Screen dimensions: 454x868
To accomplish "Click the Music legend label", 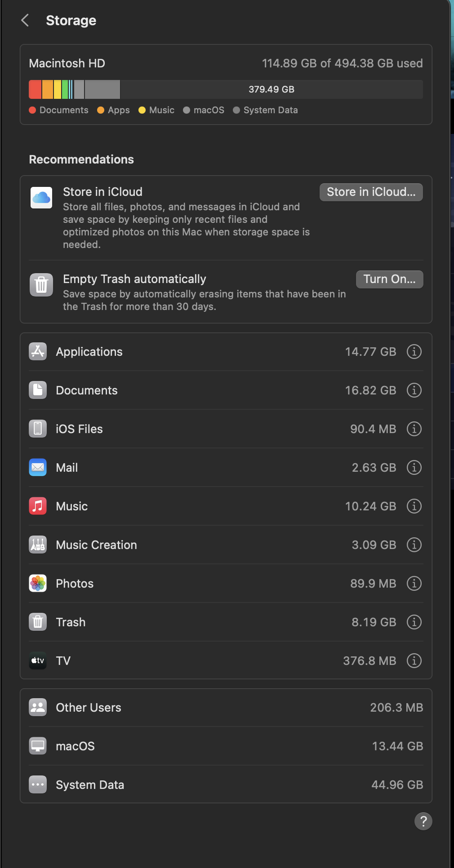I will (162, 110).
